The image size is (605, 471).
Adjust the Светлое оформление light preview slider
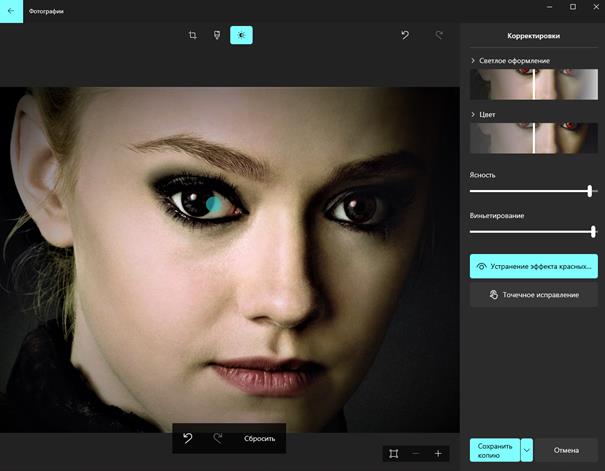[x=534, y=84]
